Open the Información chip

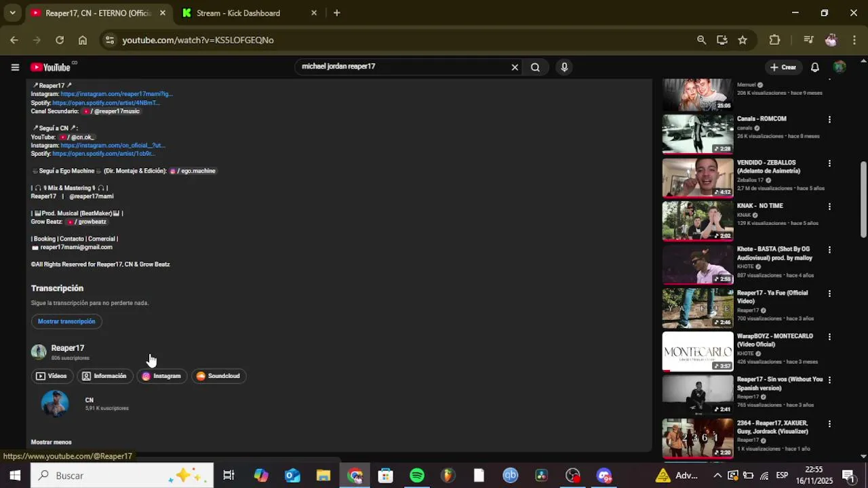pos(104,376)
